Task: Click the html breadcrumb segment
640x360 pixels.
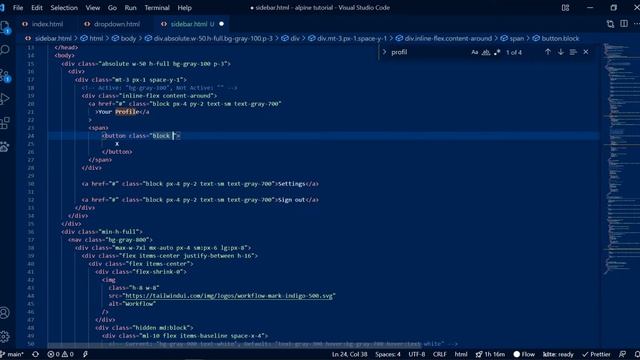Action: [96, 38]
